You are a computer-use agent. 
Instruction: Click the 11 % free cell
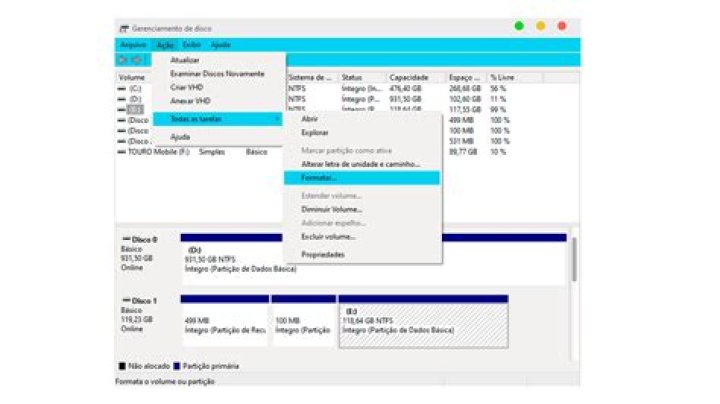point(498,99)
